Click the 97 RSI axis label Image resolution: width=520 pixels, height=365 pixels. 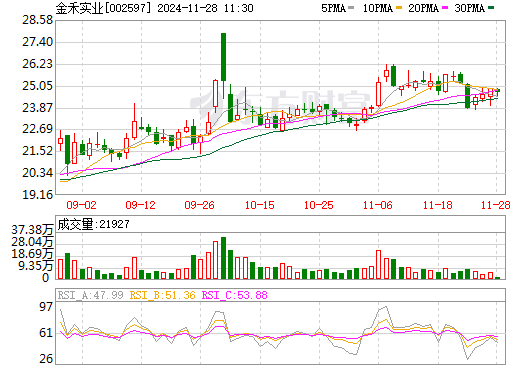point(46,307)
